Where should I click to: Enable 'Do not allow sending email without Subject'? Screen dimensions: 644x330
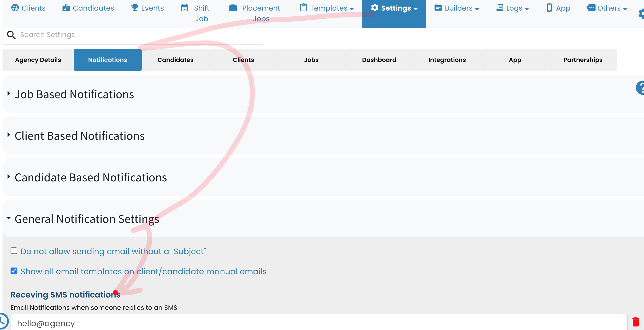(x=14, y=251)
